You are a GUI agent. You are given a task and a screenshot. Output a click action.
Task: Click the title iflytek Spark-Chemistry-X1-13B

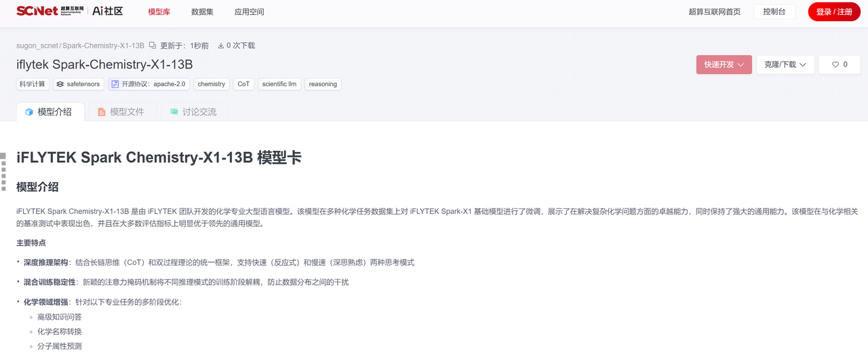tap(104, 64)
